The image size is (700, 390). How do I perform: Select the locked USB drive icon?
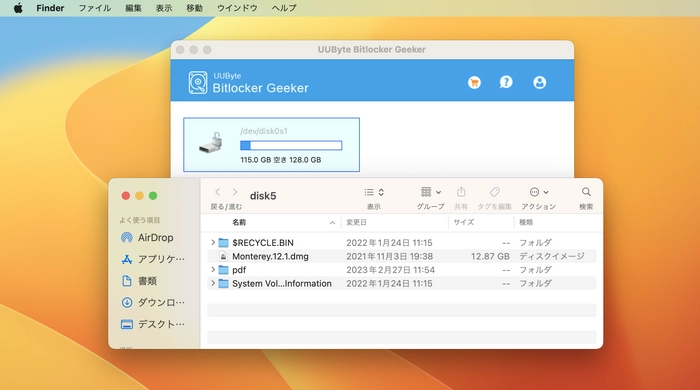[212, 143]
